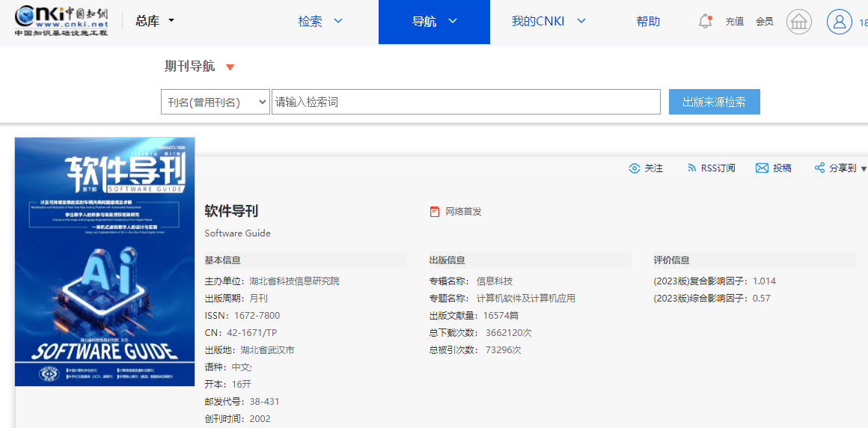Open the notification bell icon
Image resolution: width=868 pixels, height=428 pixels.
point(705,22)
